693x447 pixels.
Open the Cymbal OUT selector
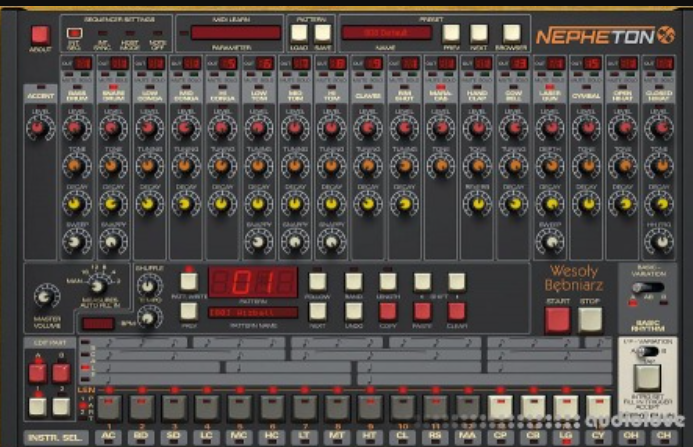(591, 64)
